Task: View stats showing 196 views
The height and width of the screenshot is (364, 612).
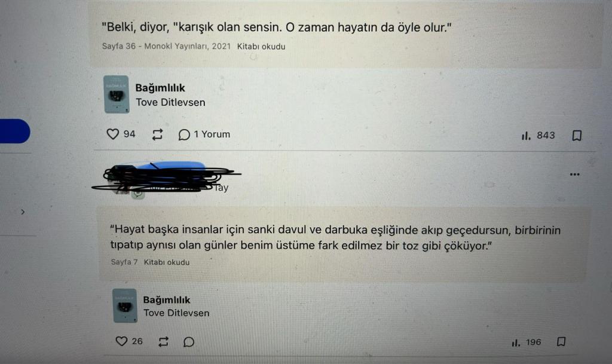Action: click(x=526, y=342)
